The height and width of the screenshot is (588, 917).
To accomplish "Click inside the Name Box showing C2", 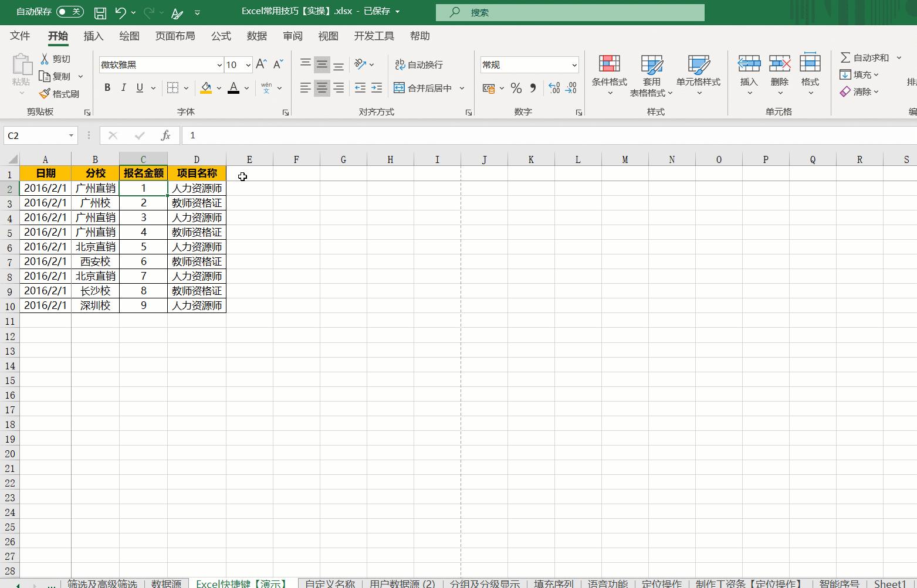I will [x=35, y=135].
